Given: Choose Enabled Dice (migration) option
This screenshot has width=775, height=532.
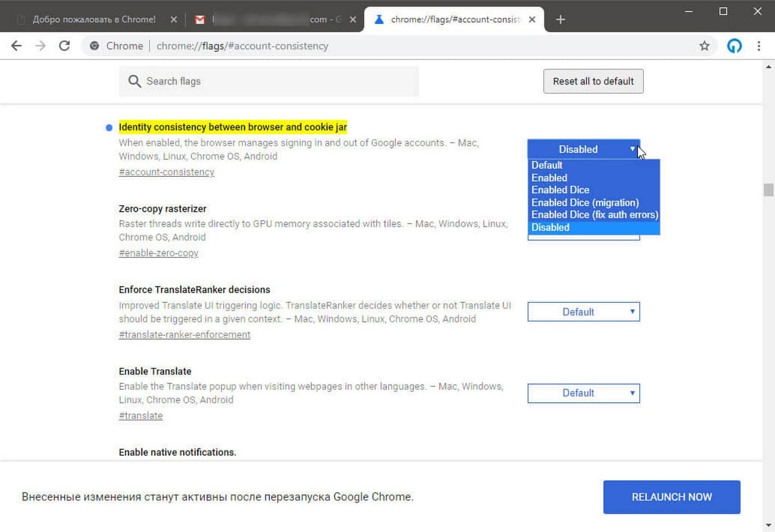Looking at the screenshot, I should [x=594, y=202].
